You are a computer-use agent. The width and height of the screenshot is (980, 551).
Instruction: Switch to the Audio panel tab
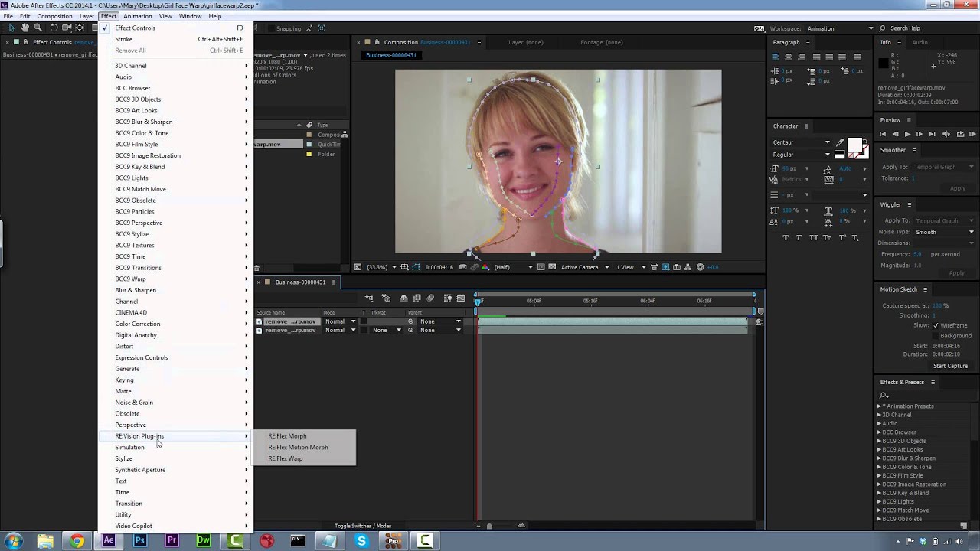tap(920, 42)
